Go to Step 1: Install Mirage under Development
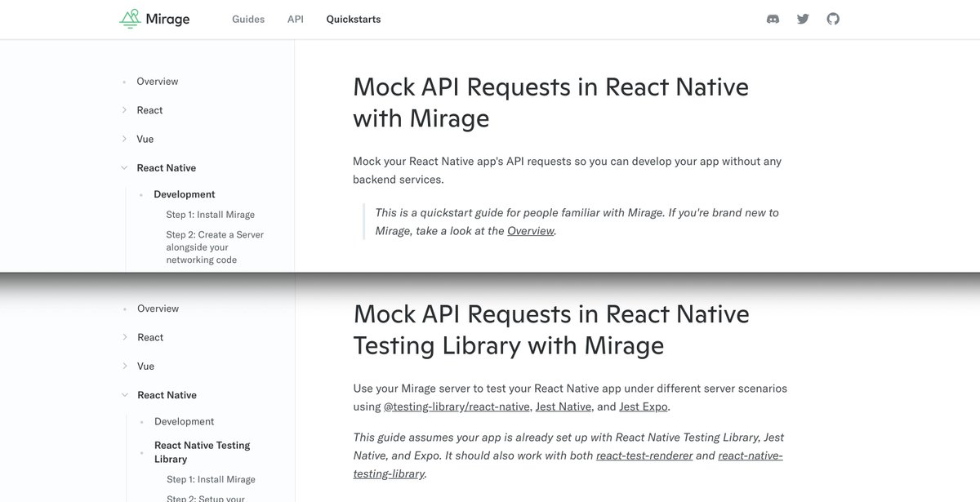 (x=211, y=215)
